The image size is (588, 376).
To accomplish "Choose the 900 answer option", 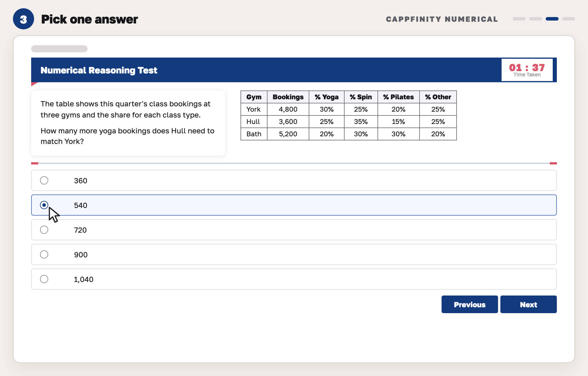I will coord(294,254).
